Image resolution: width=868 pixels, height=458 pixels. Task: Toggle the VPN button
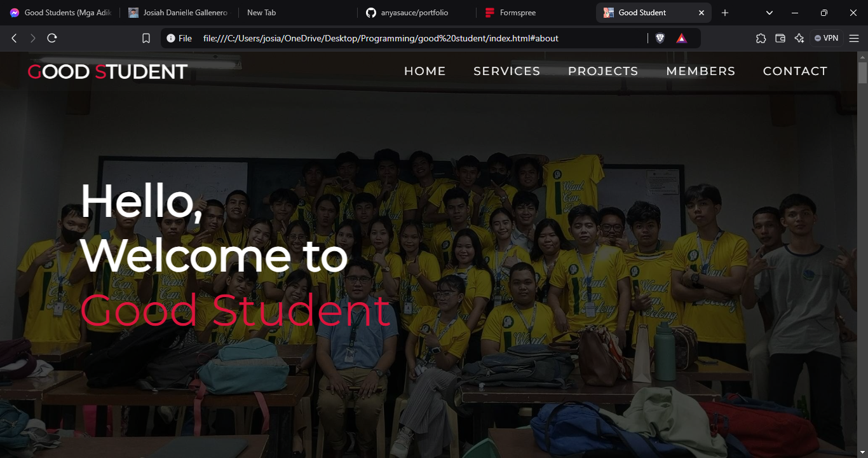click(826, 38)
